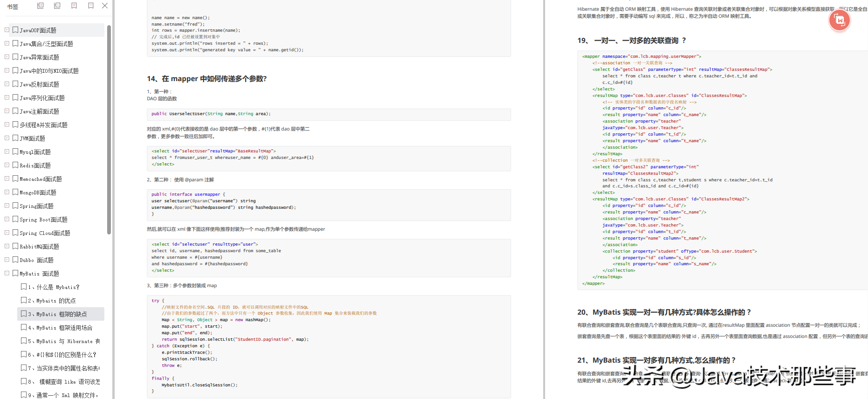Expand the Java注解面试题 bookmark node
Viewport: 868px width, 399px height.
pyautogui.click(x=7, y=111)
